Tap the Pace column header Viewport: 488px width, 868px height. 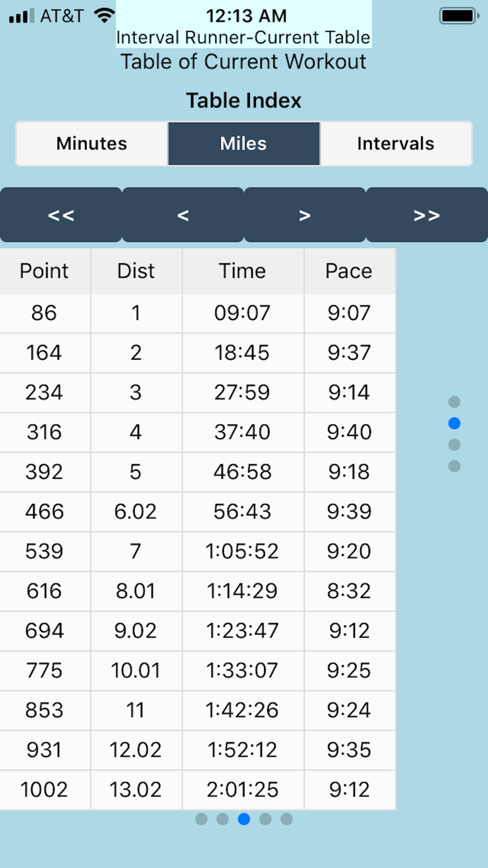coord(349,271)
